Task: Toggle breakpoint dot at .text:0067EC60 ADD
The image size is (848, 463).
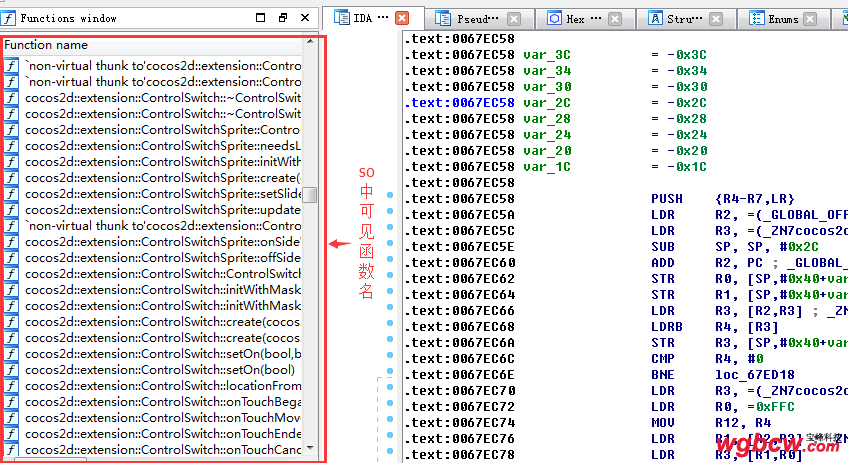Action: (390, 259)
